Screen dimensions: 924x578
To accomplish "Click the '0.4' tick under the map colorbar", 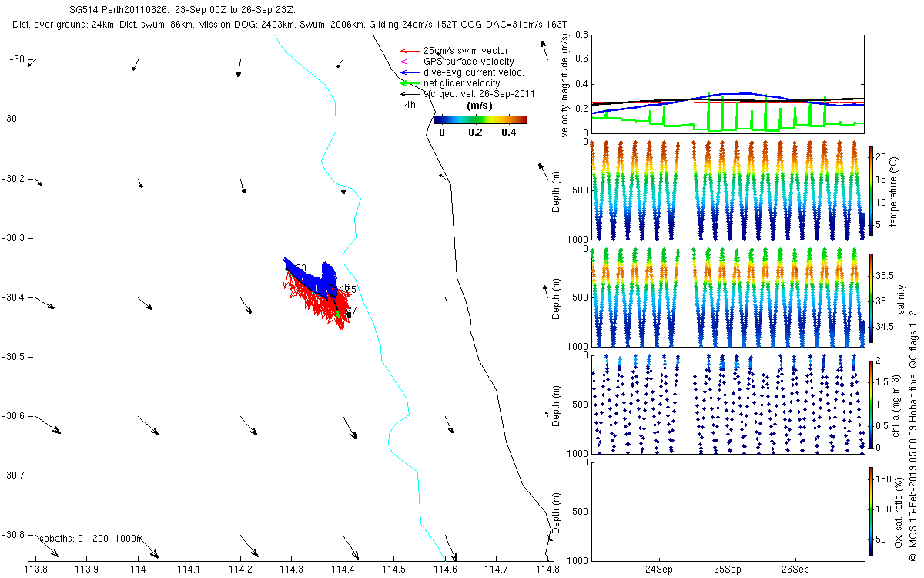I will (509, 132).
